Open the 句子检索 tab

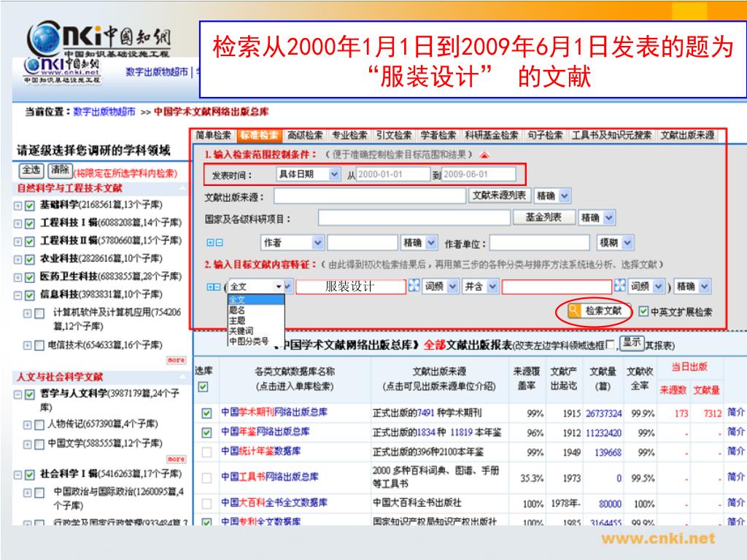[545, 136]
